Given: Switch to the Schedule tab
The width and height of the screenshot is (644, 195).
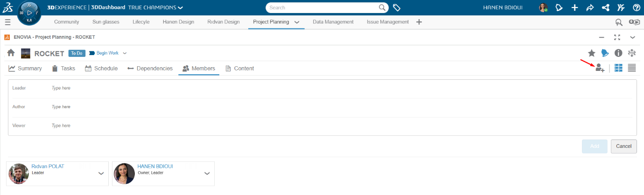Looking at the screenshot, I should click(101, 68).
